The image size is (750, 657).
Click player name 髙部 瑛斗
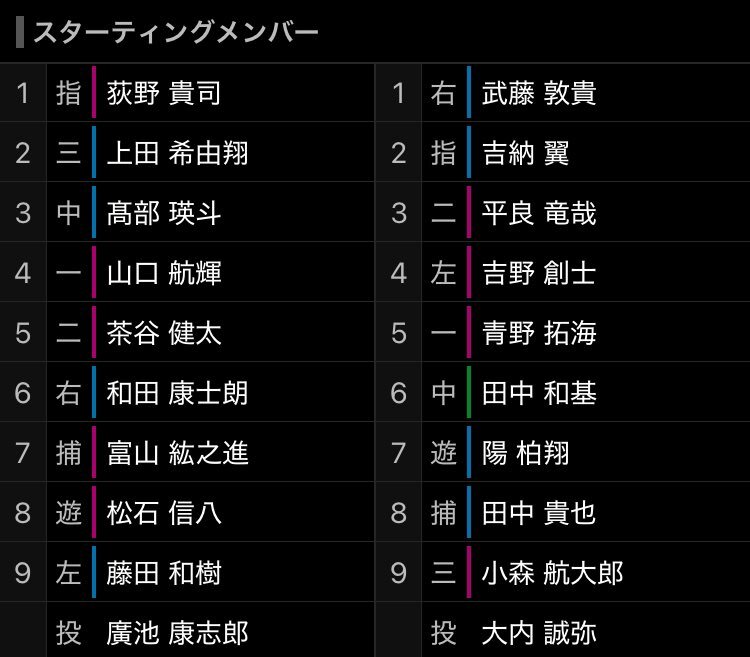(x=164, y=213)
